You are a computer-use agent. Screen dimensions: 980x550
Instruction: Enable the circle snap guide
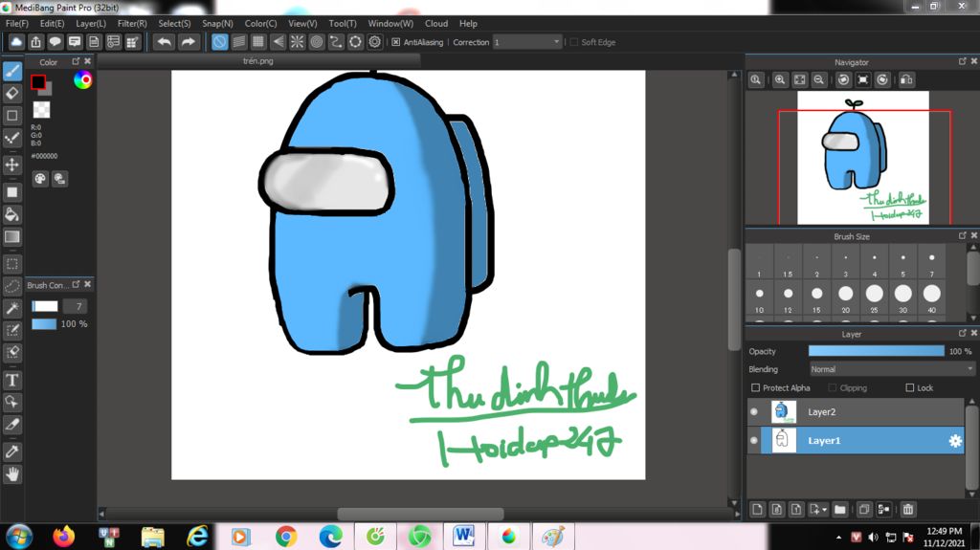[x=317, y=42]
